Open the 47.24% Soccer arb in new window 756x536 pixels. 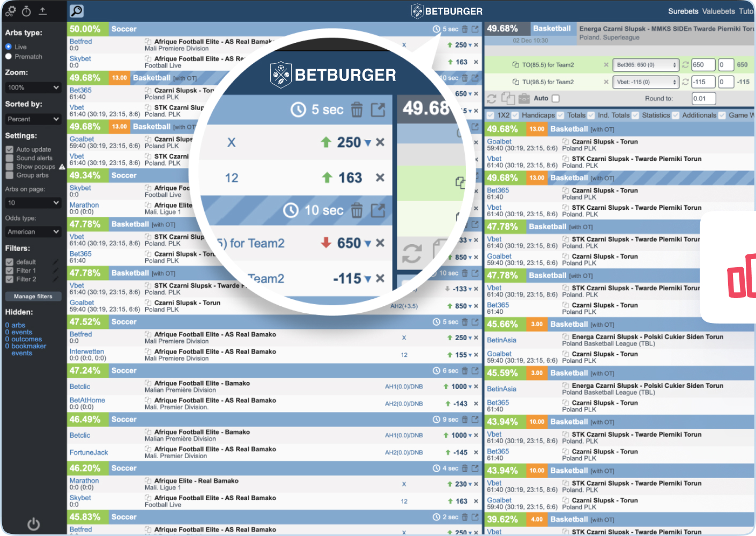tap(475, 371)
